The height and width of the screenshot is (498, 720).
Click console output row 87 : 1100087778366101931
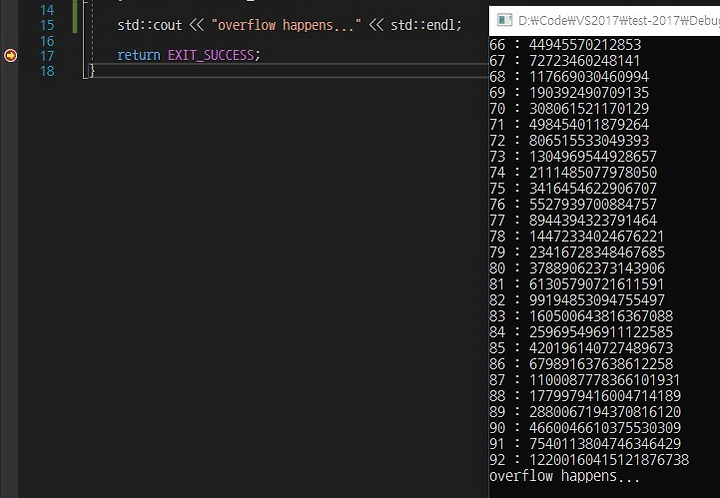[x=585, y=380]
